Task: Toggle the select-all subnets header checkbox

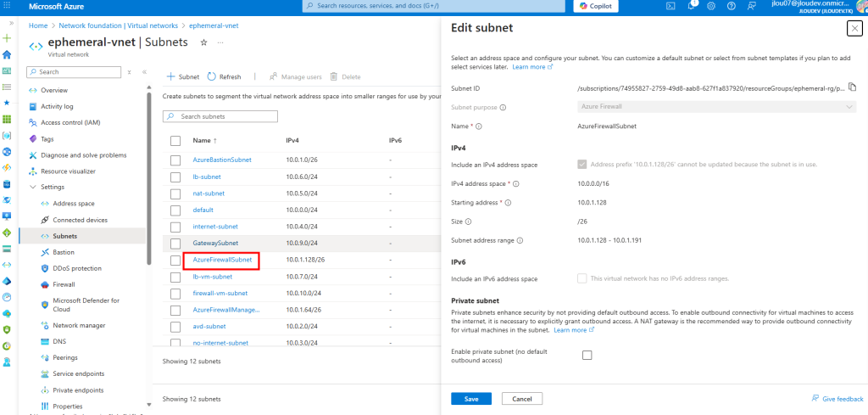Action: [175, 141]
